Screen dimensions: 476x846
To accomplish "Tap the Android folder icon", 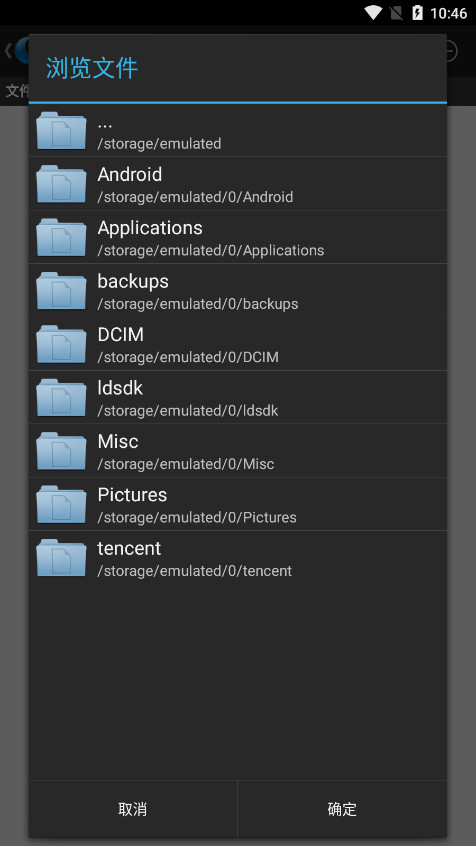I will coord(61,184).
